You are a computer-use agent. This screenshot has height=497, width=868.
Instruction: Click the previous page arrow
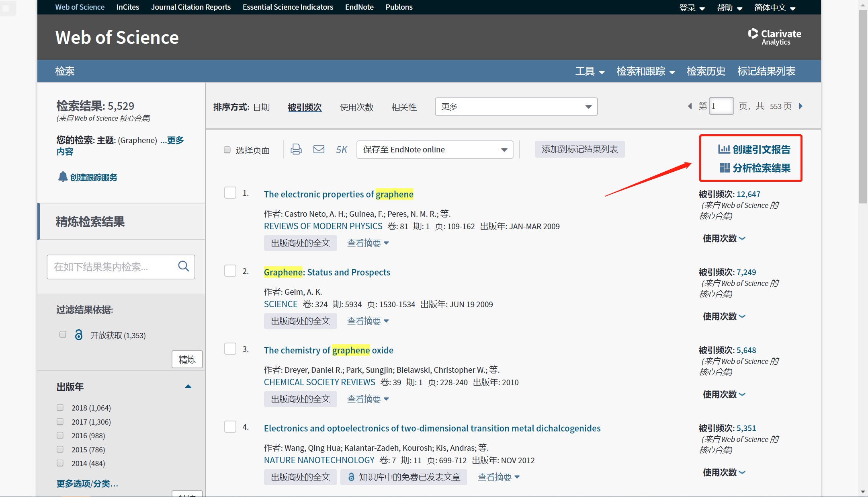pyautogui.click(x=690, y=106)
